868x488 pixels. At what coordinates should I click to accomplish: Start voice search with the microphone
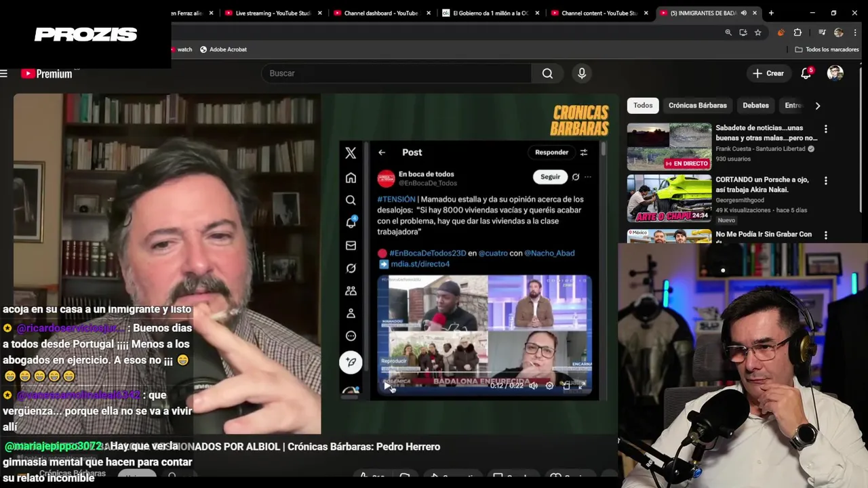click(581, 73)
